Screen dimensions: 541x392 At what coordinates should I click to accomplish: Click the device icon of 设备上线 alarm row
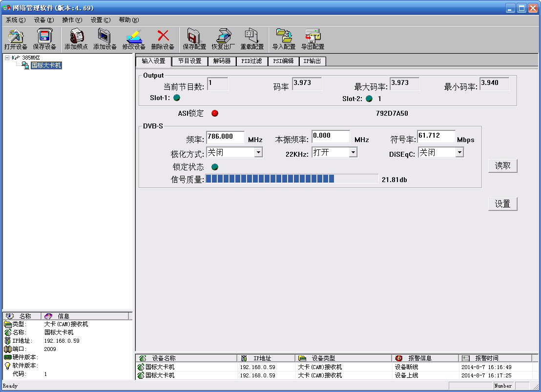pos(141,375)
